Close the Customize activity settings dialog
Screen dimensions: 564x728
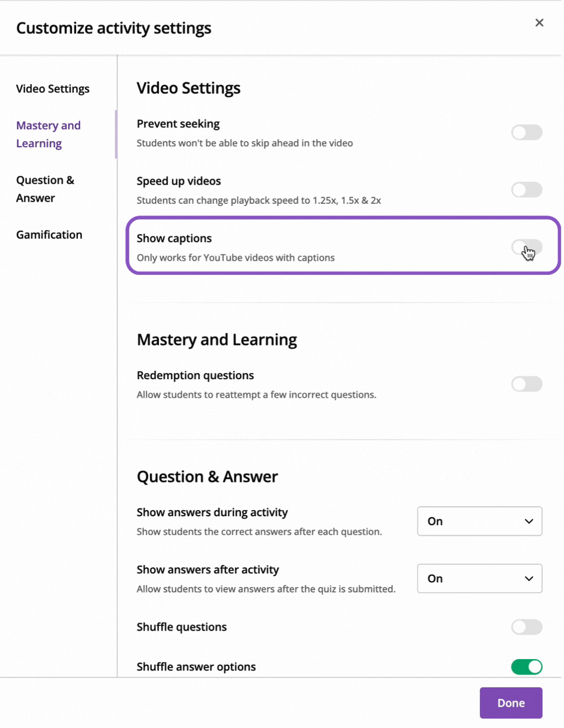click(539, 22)
